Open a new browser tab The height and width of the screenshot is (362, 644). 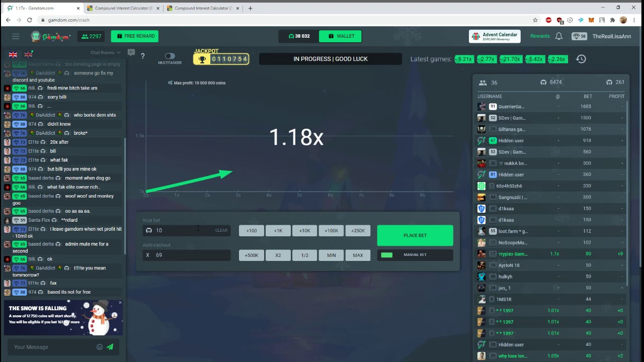click(250, 8)
